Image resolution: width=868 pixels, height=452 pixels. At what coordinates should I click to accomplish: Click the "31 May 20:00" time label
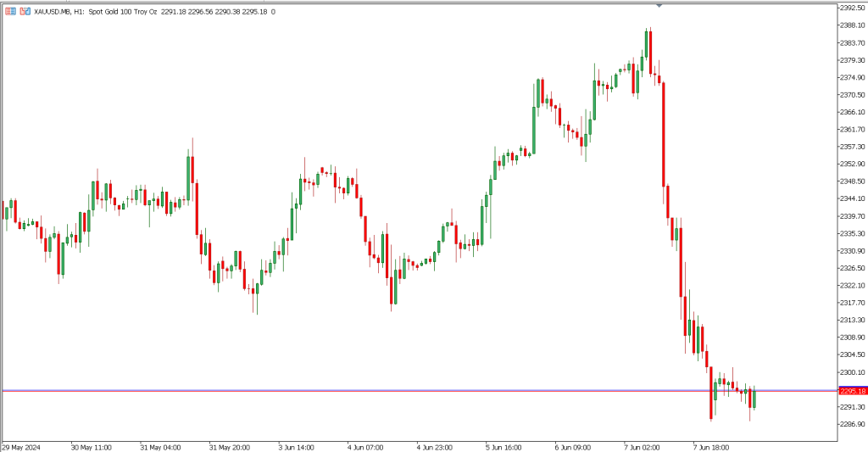[229, 447]
